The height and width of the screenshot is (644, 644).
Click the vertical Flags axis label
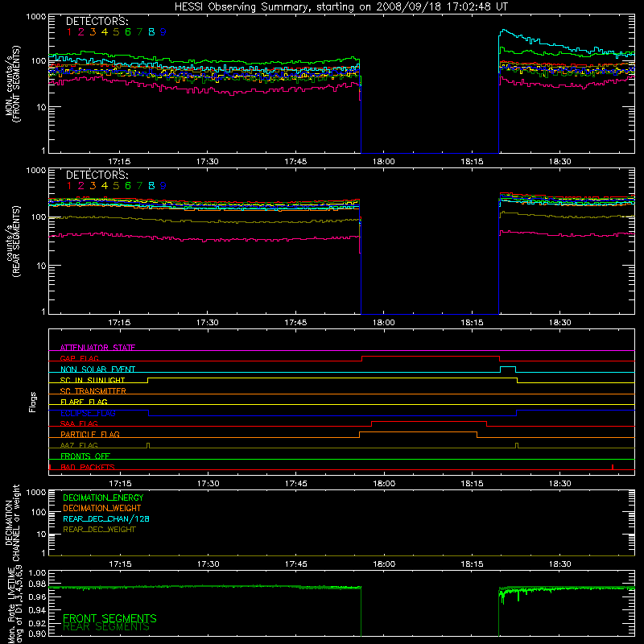pos(33,402)
